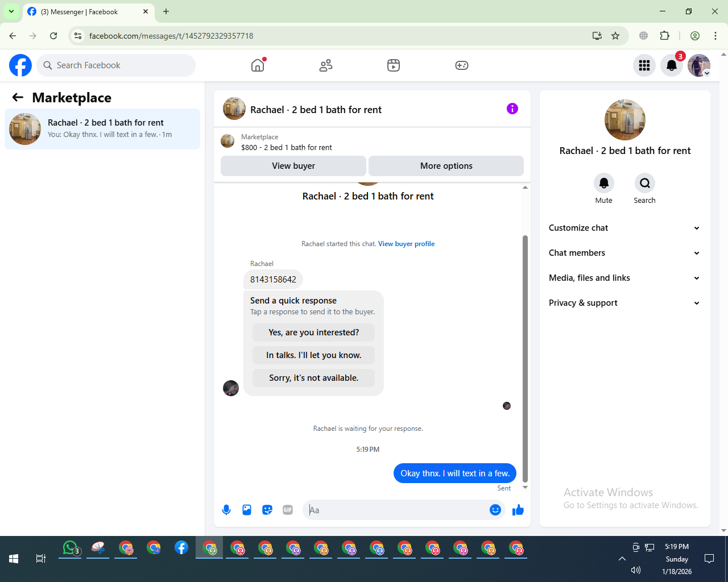Expand Chat members section
Image resolution: width=728 pixels, height=582 pixels.
click(x=624, y=253)
